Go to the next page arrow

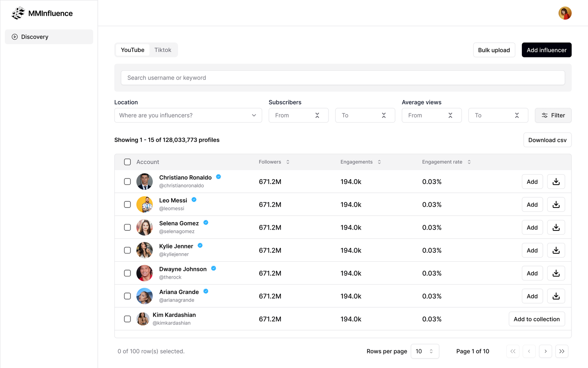545,351
